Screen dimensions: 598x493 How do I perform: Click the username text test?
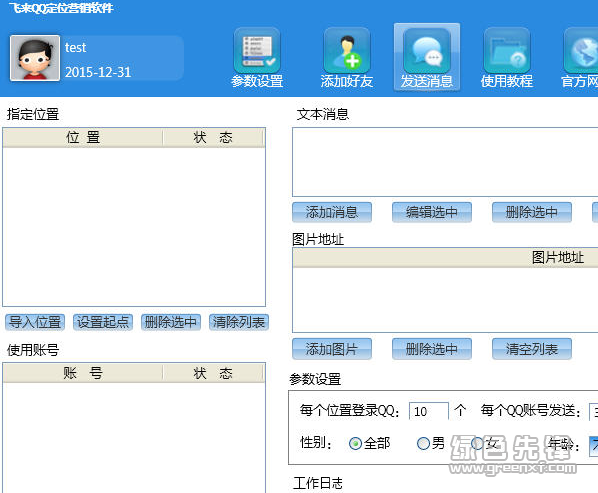point(76,48)
